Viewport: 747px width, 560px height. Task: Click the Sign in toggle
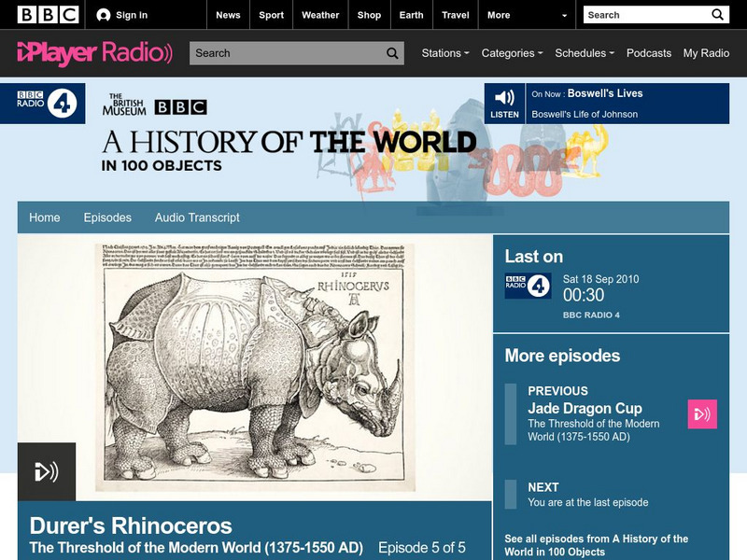pyautogui.click(x=122, y=14)
